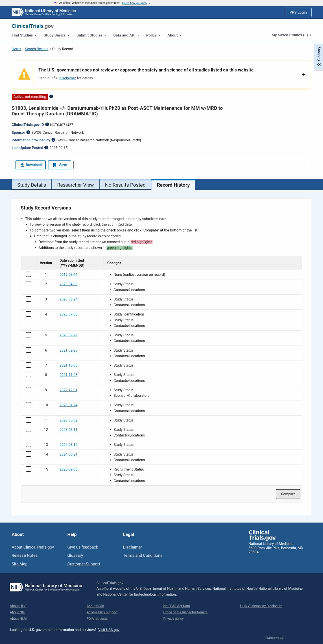Open the Site Map footer link
The height and width of the screenshot is (644, 323).
[x=20, y=564]
